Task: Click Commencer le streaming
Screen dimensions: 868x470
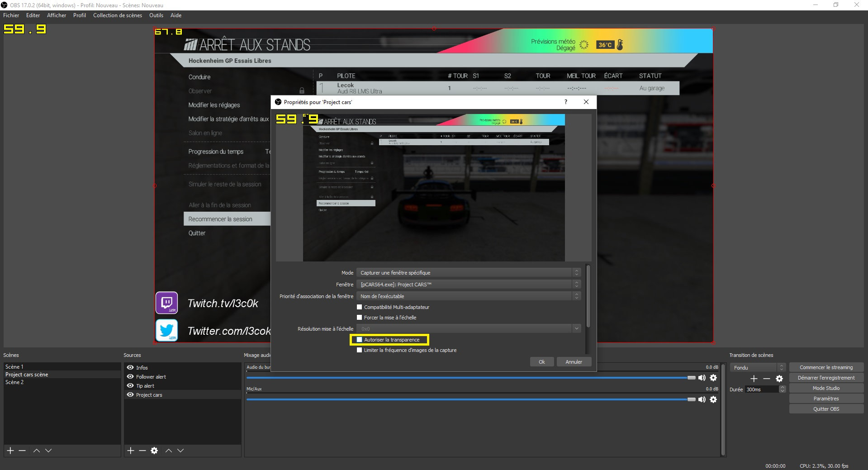Action: coord(826,367)
